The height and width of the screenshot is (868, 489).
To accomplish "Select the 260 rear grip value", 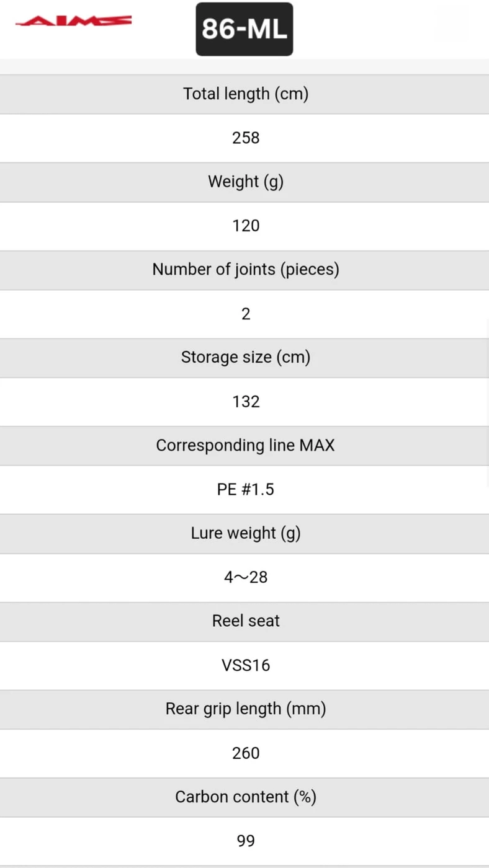I will coord(246,753).
